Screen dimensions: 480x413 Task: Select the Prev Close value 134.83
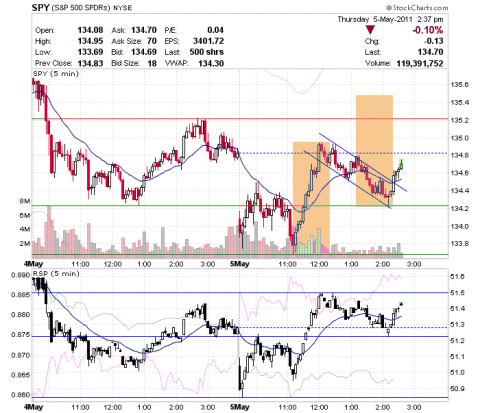(90, 63)
